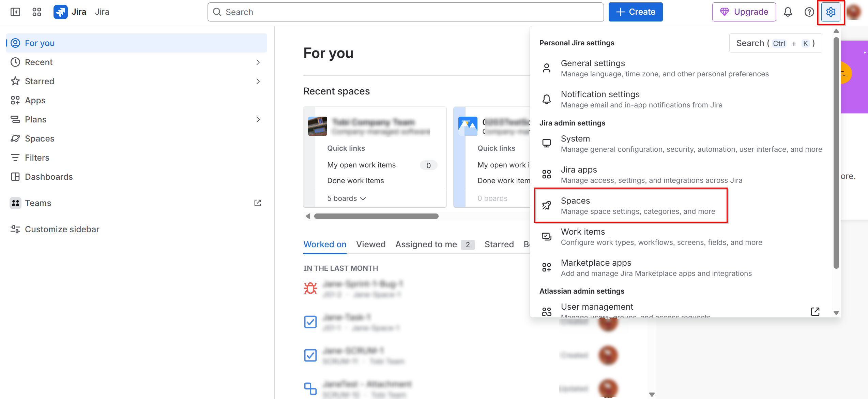The image size is (868, 399).
Task: Click the Upgrade button
Action: 744,12
